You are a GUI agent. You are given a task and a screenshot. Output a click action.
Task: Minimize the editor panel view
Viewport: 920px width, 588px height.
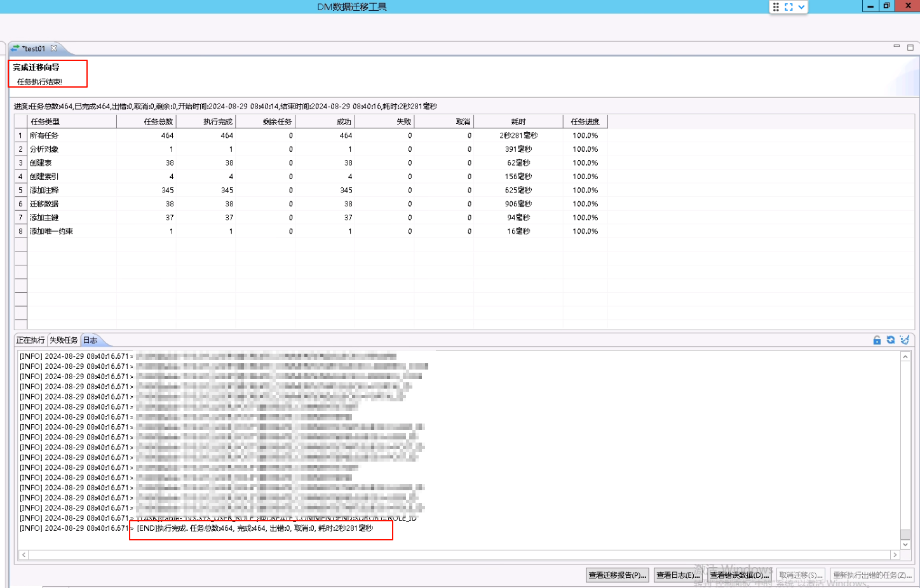[x=896, y=46]
